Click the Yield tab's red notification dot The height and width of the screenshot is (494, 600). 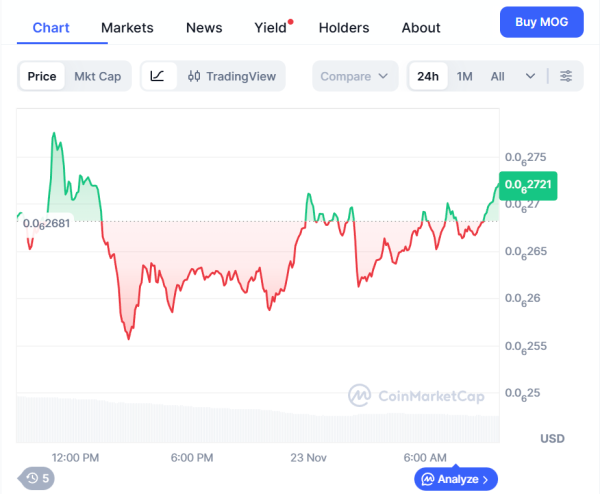pos(290,21)
